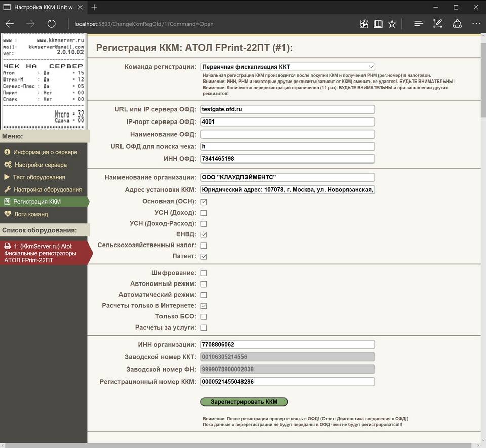Image resolution: width=486 pixels, height=448 pixels.
Task: Open reading view book icon
Action: coord(378,24)
